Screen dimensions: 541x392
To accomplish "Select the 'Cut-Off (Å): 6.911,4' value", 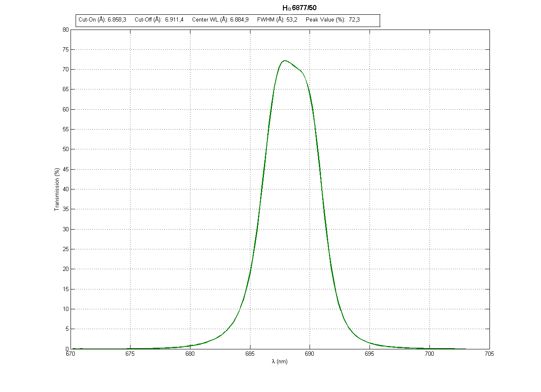I will [159, 20].
